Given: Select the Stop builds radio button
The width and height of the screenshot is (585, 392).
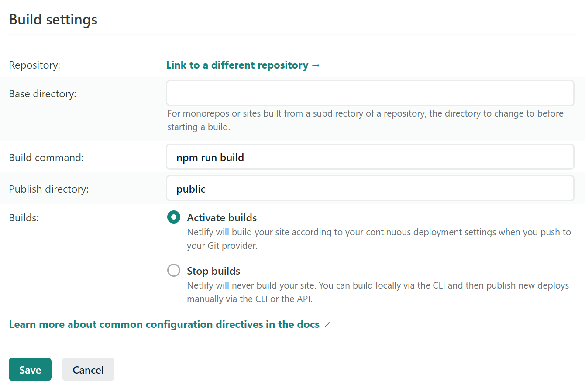Looking at the screenshot, I should 174,270.
